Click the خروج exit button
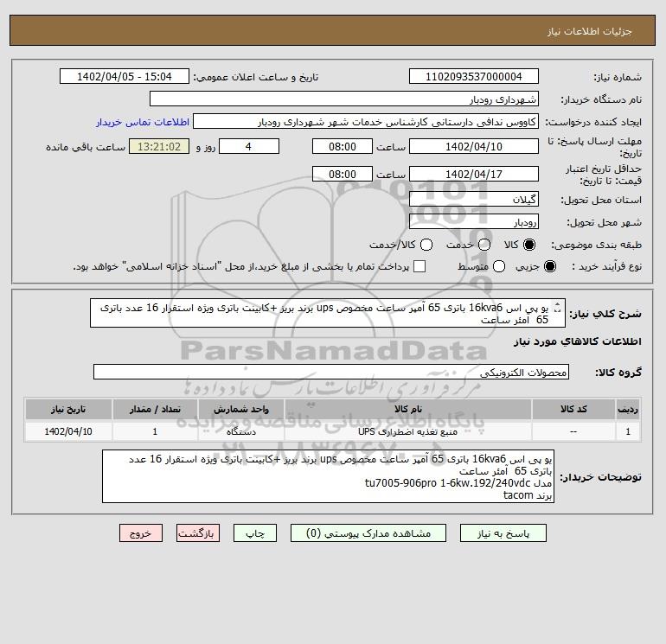 141,532
